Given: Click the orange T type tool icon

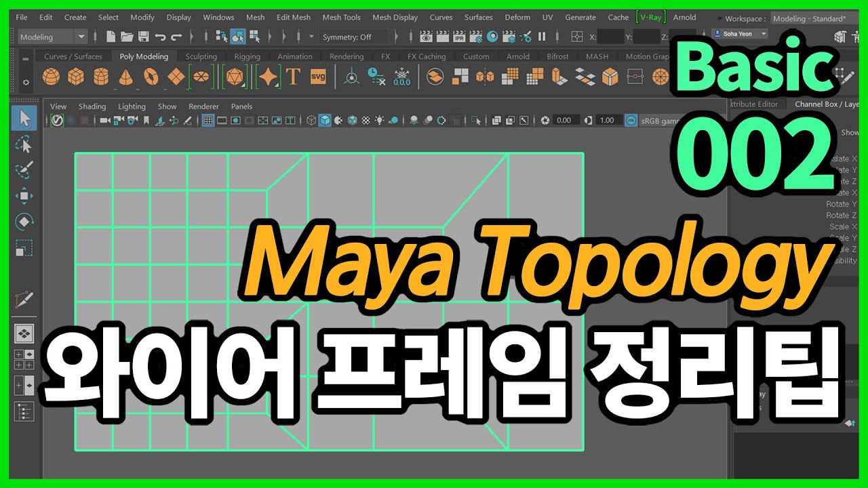Looking at the screenshot, I should point(293,77).
